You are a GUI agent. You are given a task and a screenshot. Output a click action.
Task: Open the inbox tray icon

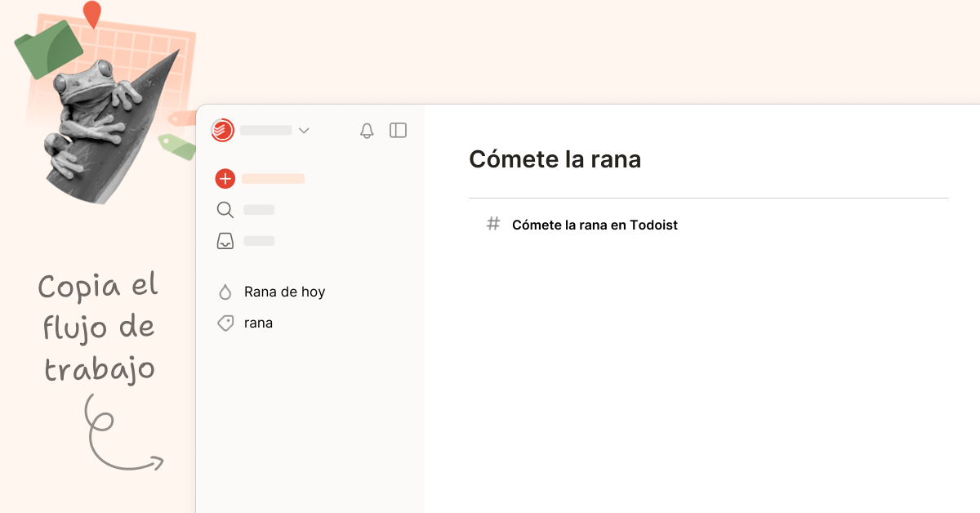tap(225, 241)
